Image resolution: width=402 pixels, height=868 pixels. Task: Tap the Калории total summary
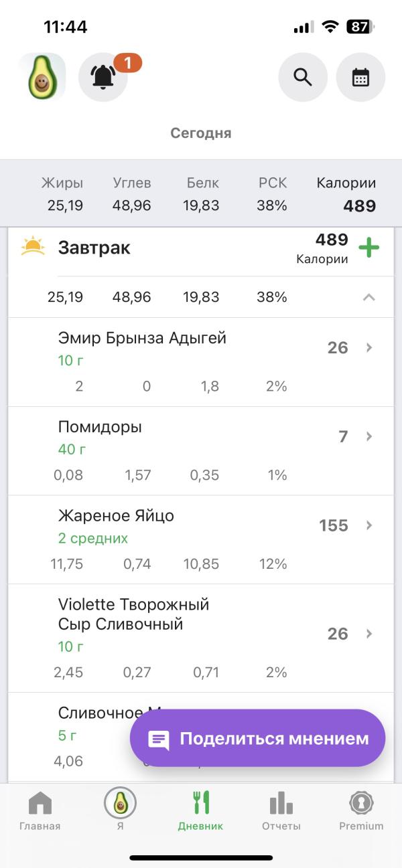pos(346,195)
